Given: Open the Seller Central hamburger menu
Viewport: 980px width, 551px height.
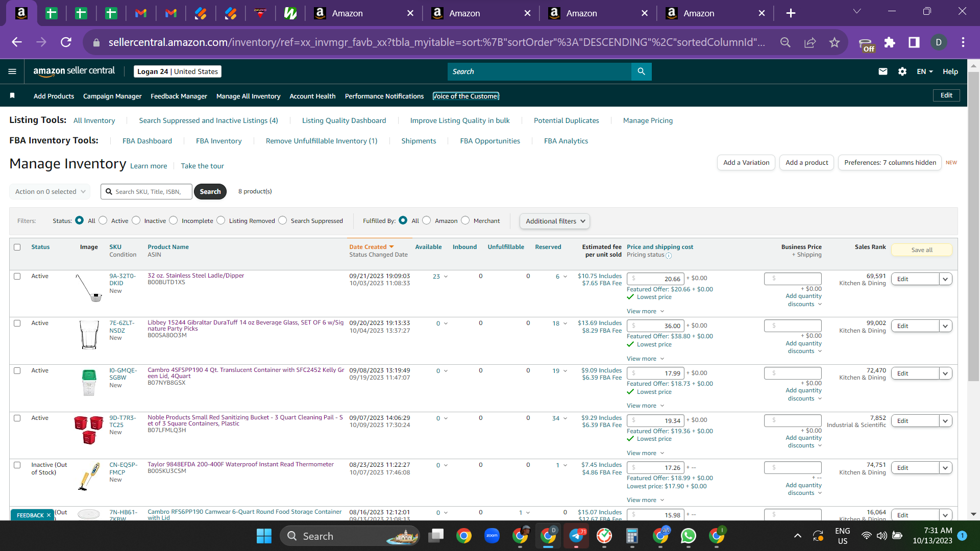Looking at the screenshot, I should 12,71.
